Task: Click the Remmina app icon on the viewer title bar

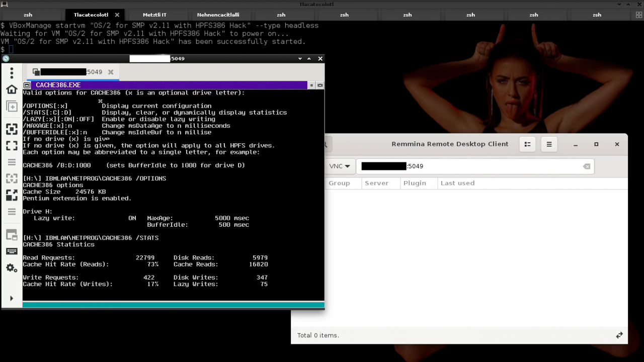Action: pyautogui.click(x=6, y=59)
